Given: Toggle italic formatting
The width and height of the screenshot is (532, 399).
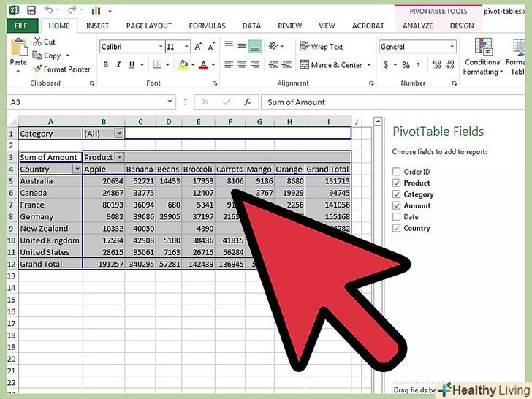Looking at the screenshot, I should click(118, 64).
